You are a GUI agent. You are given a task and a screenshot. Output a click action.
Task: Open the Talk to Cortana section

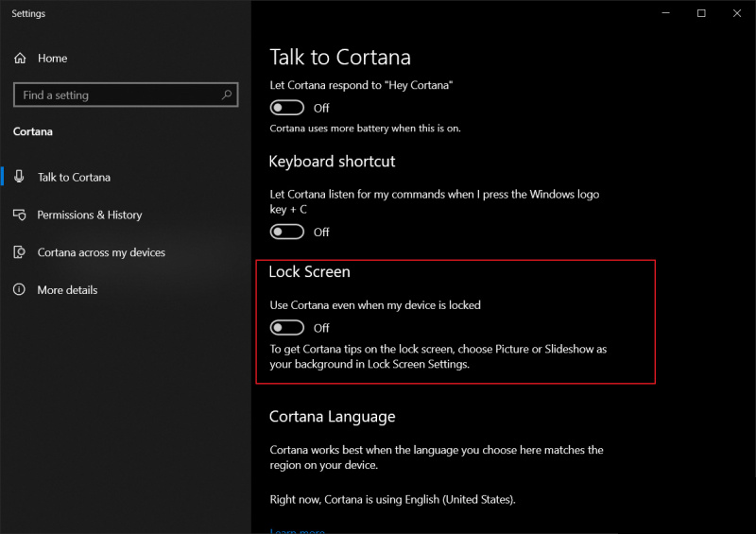point(74,177)
